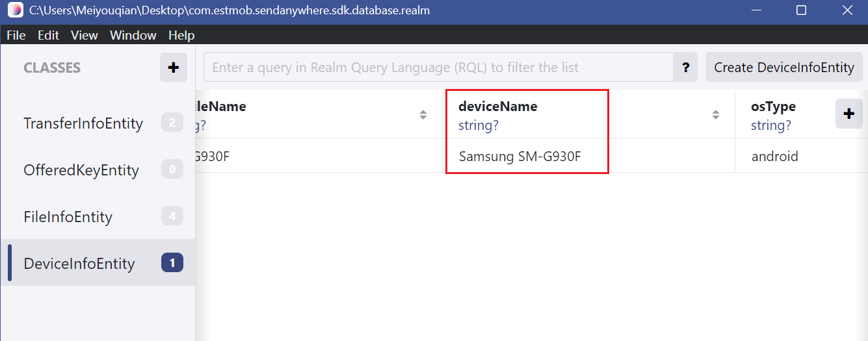Image resolution: width=868 pixels, height=341 pixels.
Task: Select the FileInfoEntity class
Action: [x=68, y=217]
